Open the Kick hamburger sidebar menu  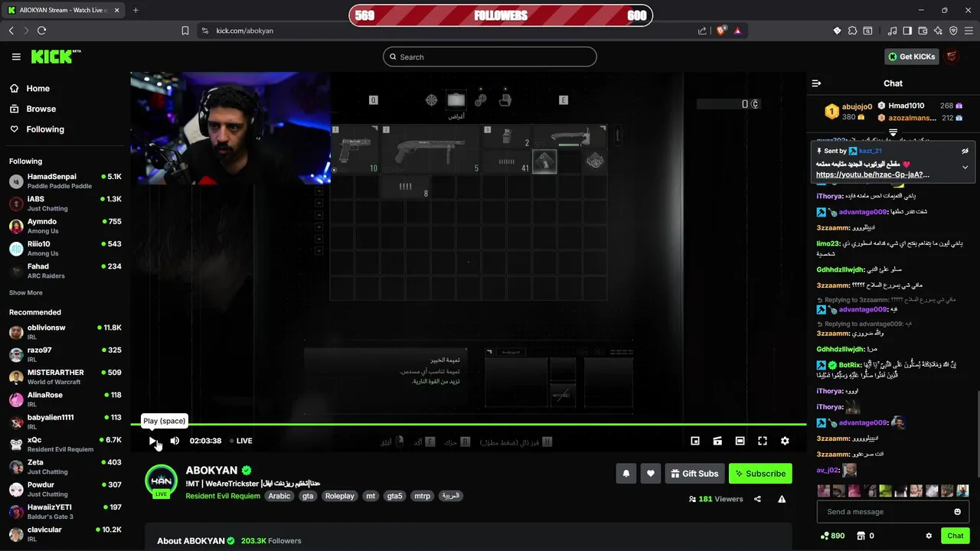tap(16, 57)
